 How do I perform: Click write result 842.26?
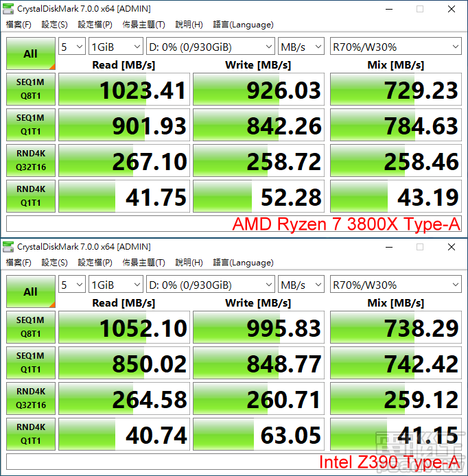(259, 125)
